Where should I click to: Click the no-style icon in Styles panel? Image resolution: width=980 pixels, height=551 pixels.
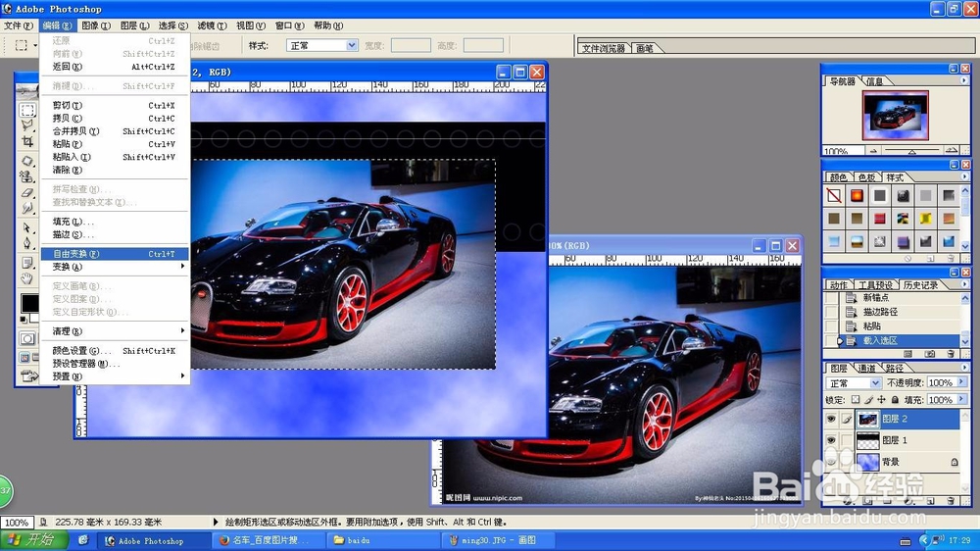click(834, 196)
